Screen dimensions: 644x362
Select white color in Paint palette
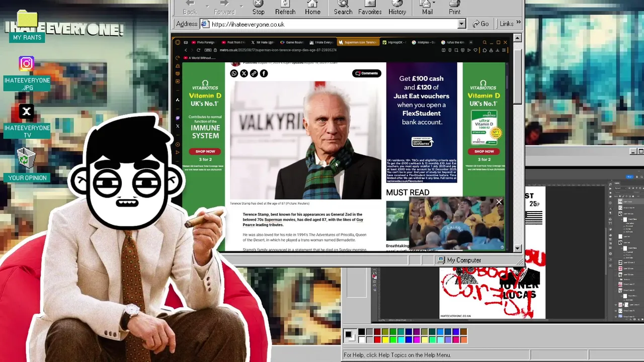[362, 340]
